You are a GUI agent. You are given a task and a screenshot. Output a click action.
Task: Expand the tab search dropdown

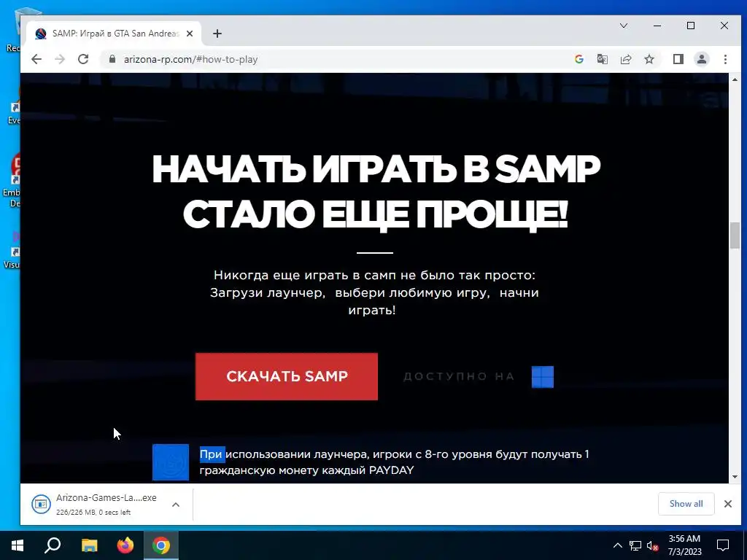[624, 26]
